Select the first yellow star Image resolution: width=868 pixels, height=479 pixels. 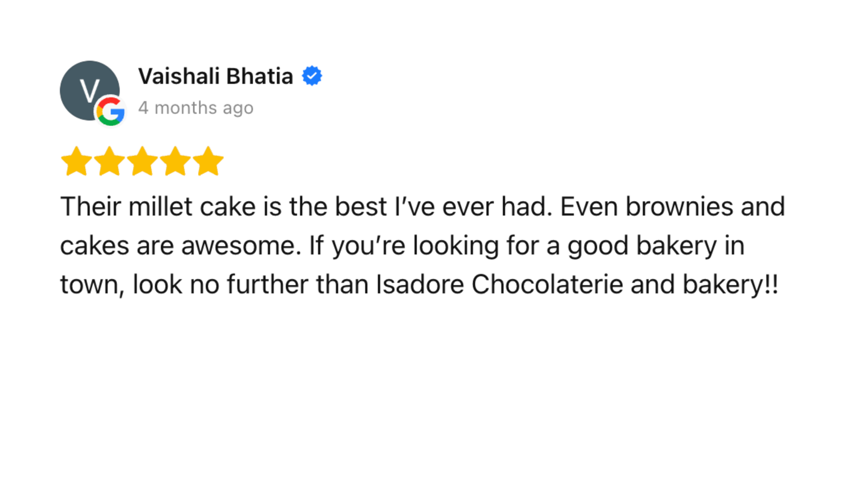click(x=76, y=161)
